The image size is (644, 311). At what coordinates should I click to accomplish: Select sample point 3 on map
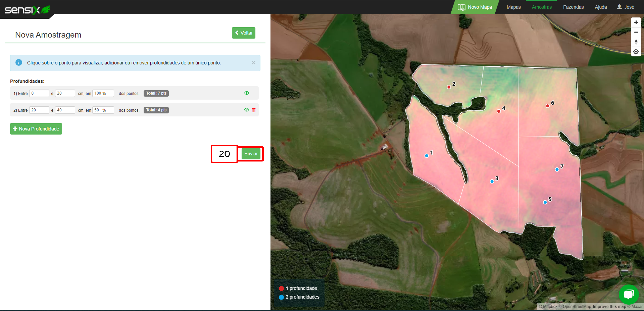point(492,181)
